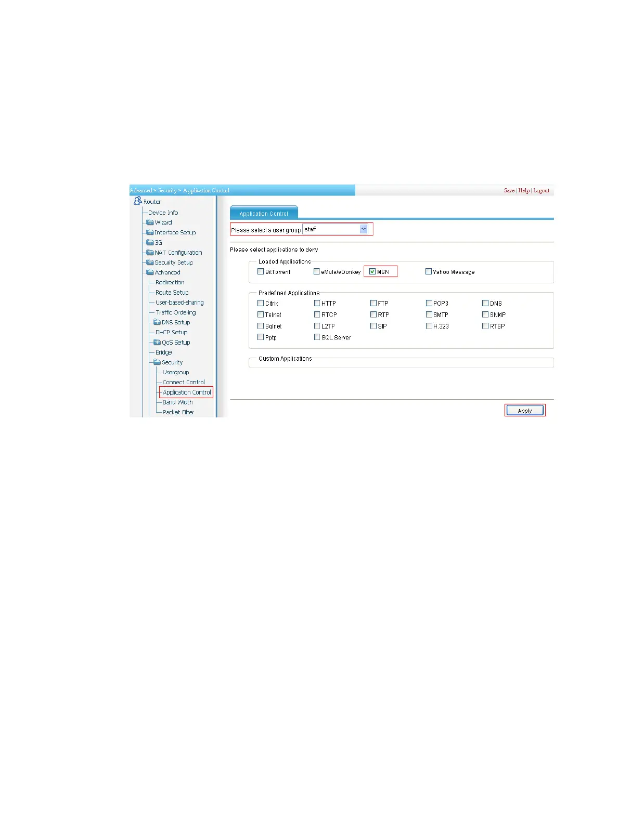Open Usergroup under Security

tap(176, 372)
